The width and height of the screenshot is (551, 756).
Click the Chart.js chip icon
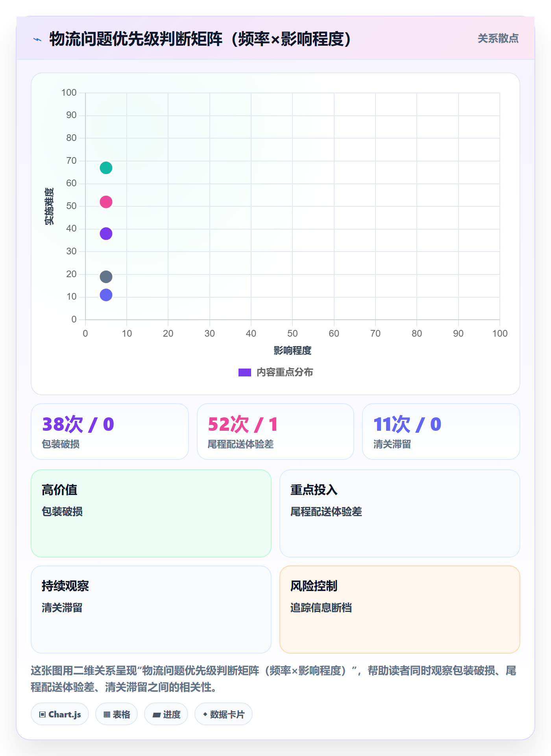[x=43, y=714]
